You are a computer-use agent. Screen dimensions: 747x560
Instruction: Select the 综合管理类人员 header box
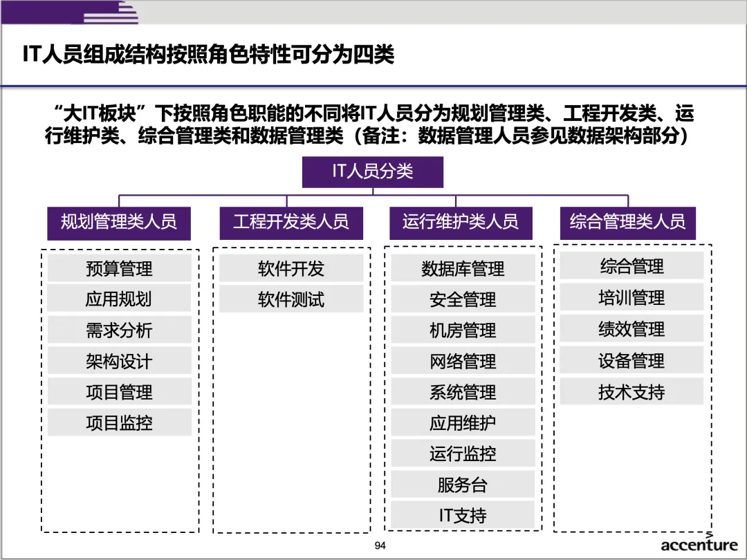pos(627,223)
